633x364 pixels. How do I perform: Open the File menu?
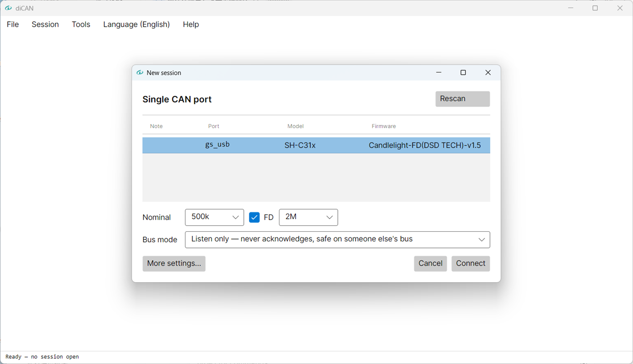click(13, 25)
